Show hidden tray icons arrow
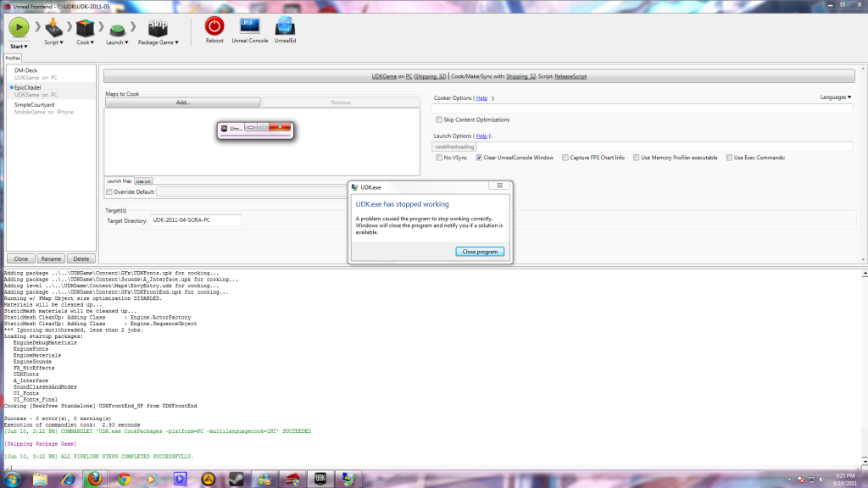The height and width of the screenshot is (488, 868). [x=790, y=480]
